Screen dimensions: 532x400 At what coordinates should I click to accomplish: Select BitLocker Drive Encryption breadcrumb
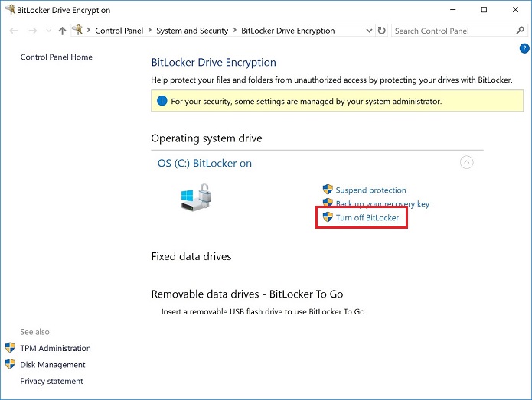(288, 31)
